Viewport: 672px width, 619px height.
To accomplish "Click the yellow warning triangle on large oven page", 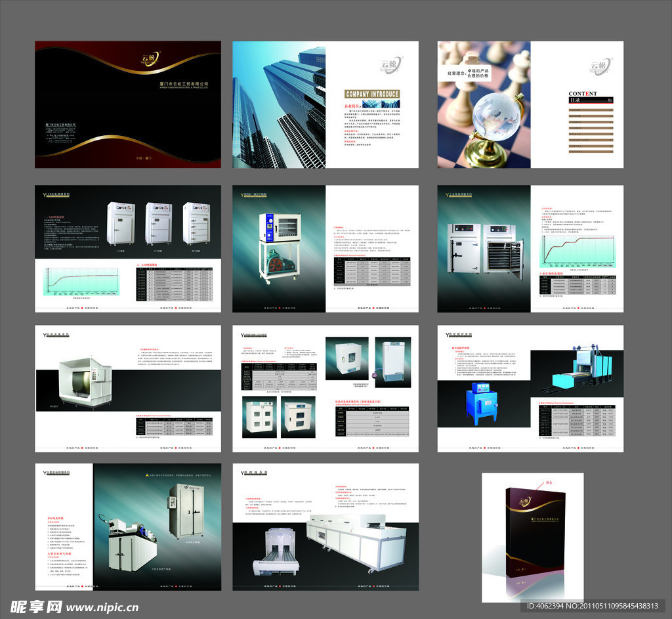I will tap(146, 474).
